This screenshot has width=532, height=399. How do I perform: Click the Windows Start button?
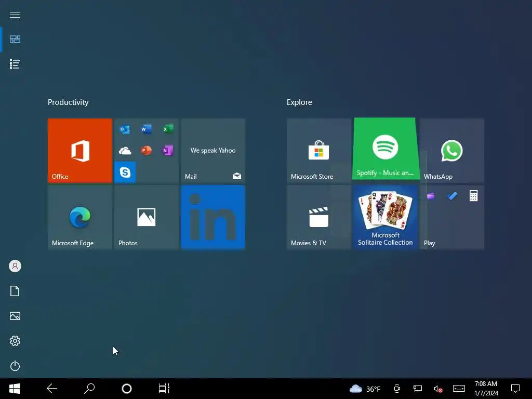tap(15, 389)
